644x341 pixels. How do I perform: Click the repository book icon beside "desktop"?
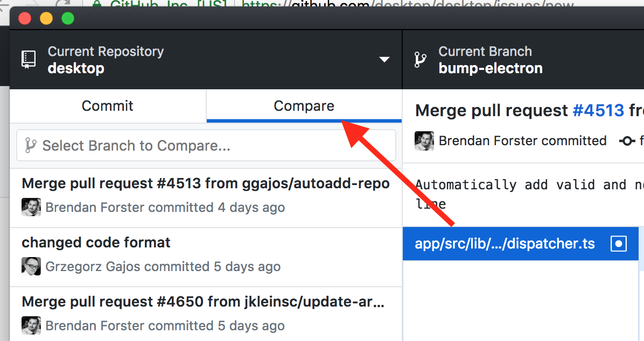(x=29, y=59)
